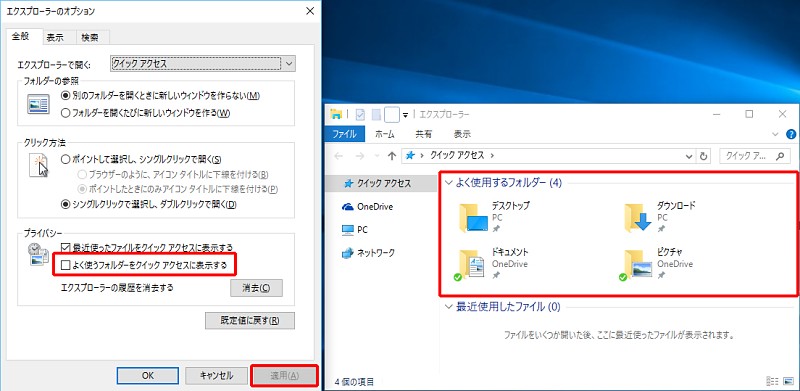Open the recent locations dropdown arrow

377,156
